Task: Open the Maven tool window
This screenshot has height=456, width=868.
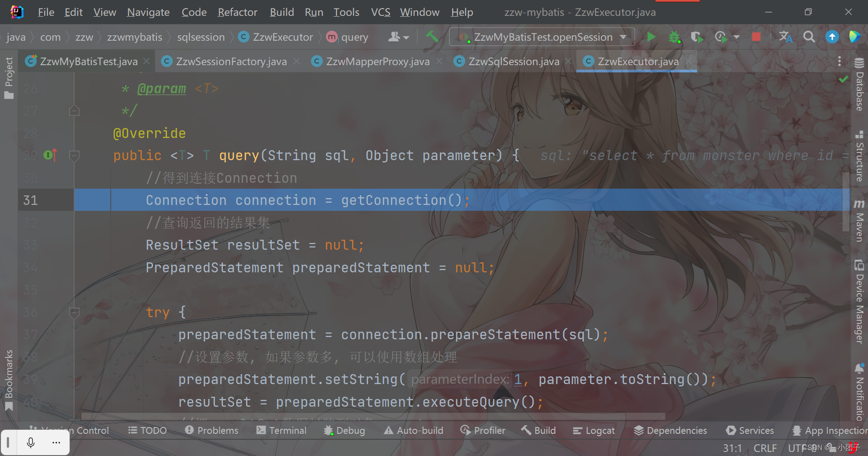Action: 859,221
